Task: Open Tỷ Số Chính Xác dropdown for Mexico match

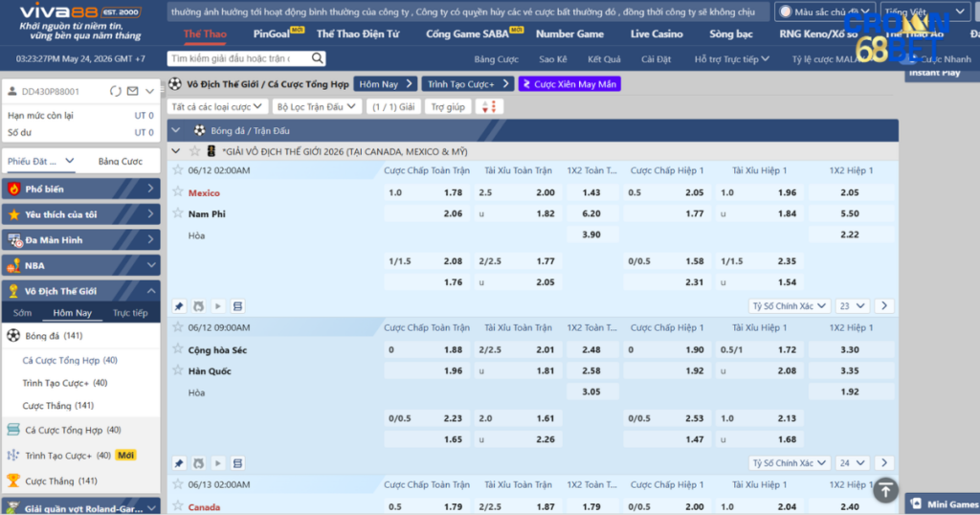Action: (x=789, y=306)
